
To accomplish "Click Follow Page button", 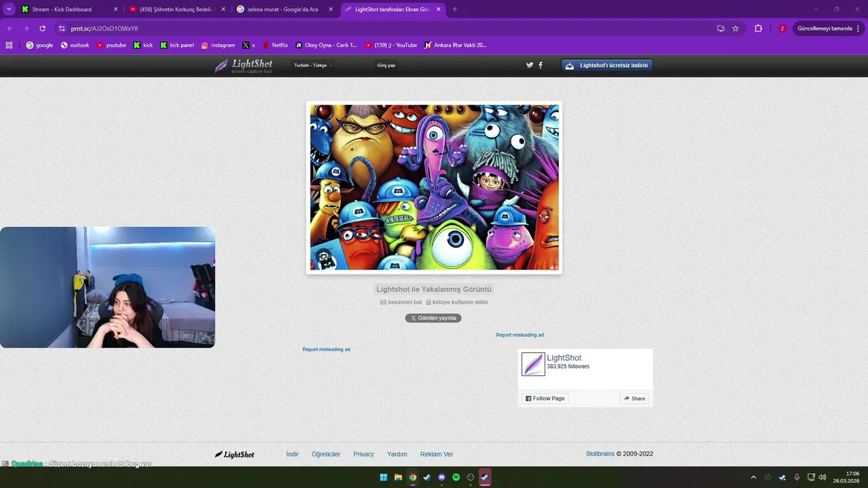I will [545, 399].
